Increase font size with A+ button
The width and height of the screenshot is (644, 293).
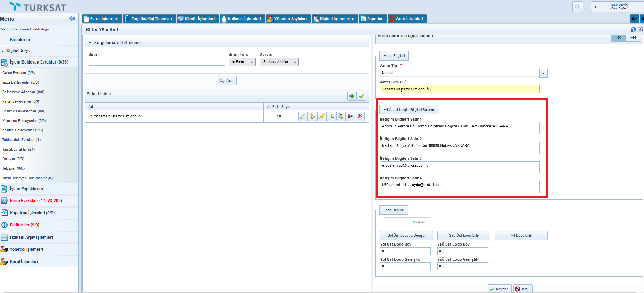pos(634,19)
